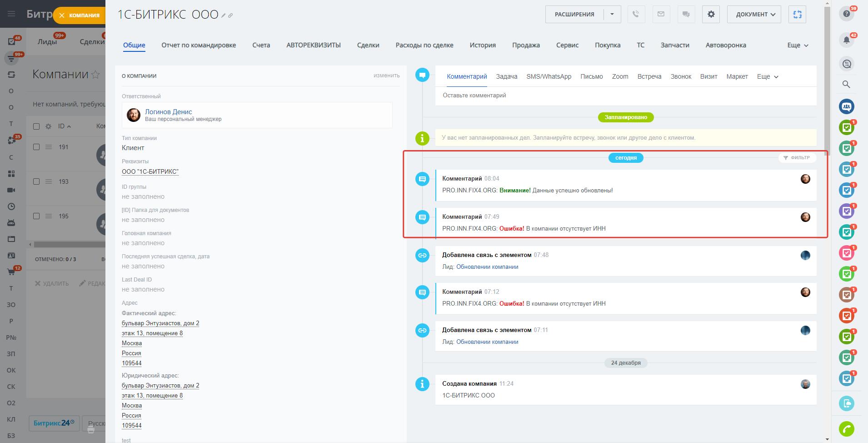Open the АВТОРЕКВИЗИТЫ tab
Viewport: 868px width, 443px height.
point(314,45)
